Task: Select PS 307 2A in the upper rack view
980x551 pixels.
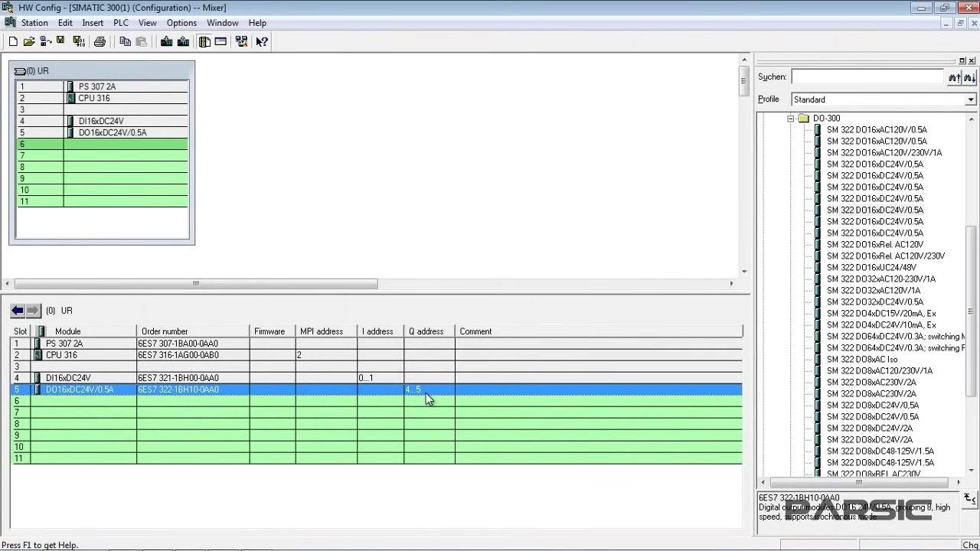Action: (x=97, y=86)
